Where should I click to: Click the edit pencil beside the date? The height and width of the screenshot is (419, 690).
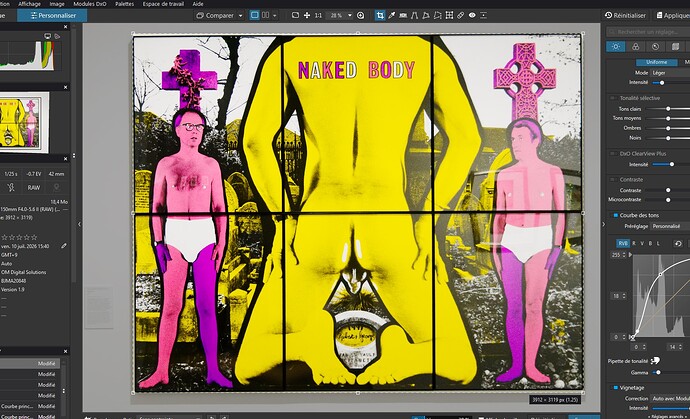tap(64, 246)
